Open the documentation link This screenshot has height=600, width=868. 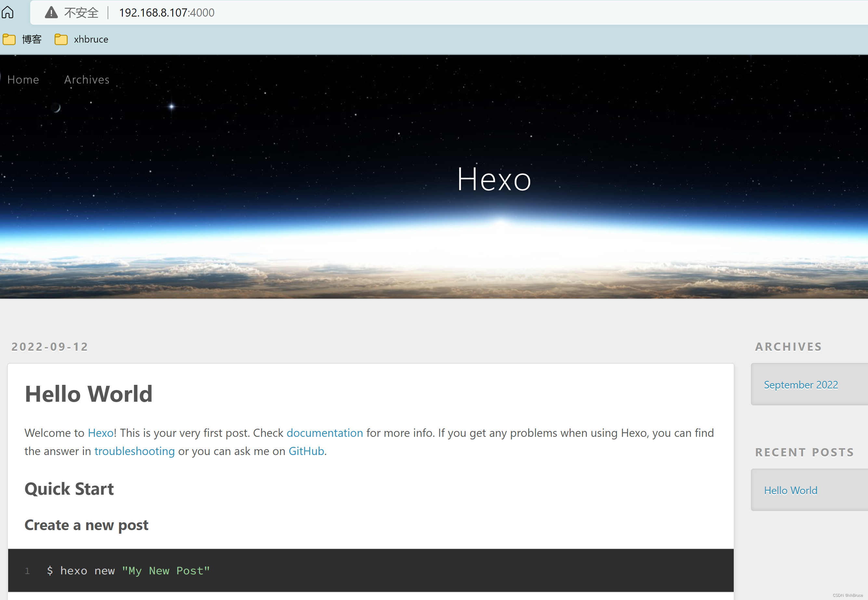(x=325, y=433)
